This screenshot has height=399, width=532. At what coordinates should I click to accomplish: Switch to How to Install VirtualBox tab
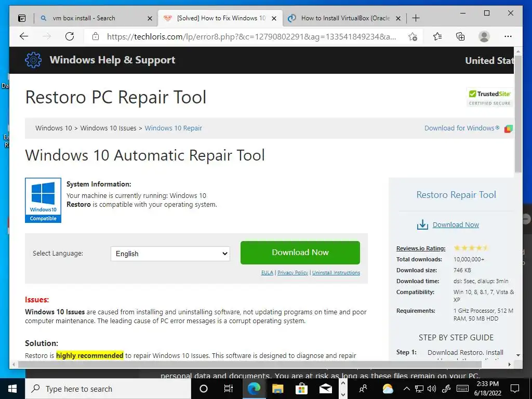coord(344,18)
